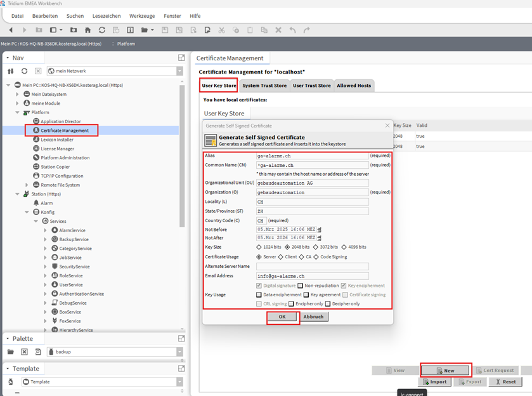
Task: Click Nav sidebar close tree icon
Action: point(38,71)
